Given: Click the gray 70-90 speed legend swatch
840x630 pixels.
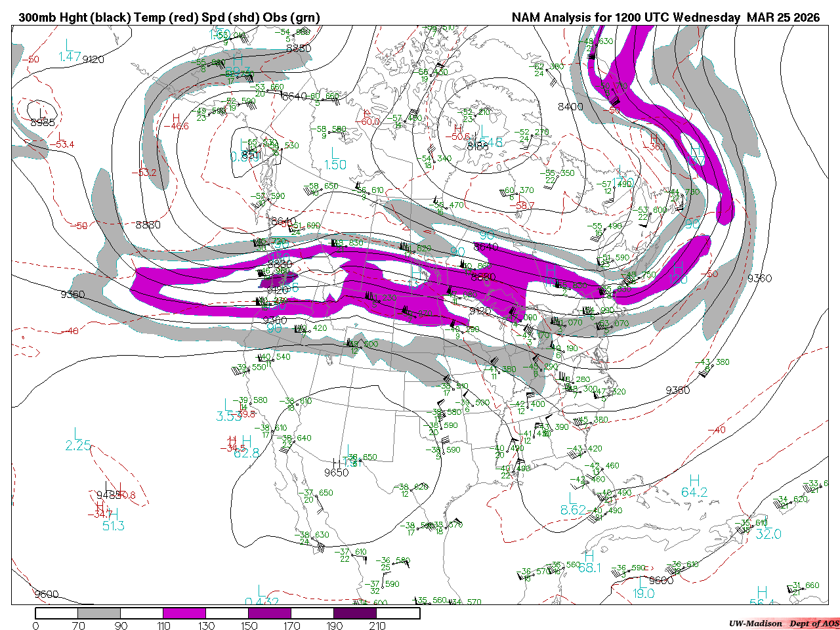Looking at the screenshot, I should click(100, 613).
